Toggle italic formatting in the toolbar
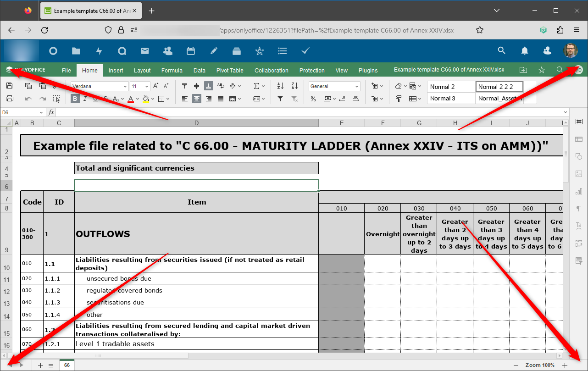 (x=85, y=98)
